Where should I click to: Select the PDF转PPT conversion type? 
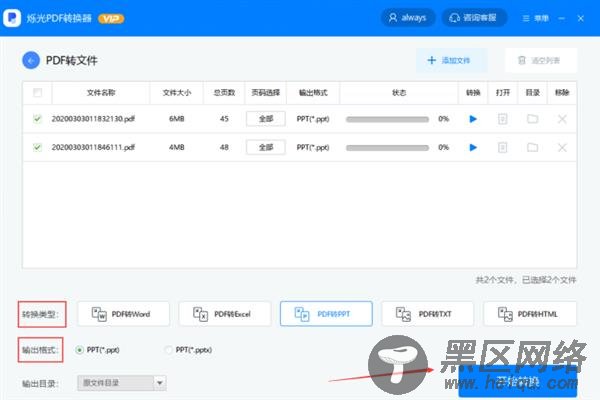tap(326, 314)
